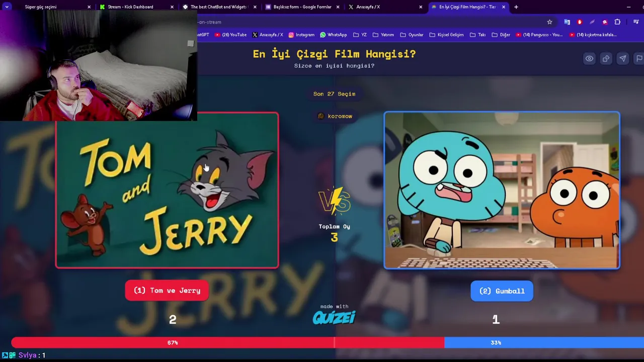644x362 pixels.
Task: Expand the Kişisel Gelişim bookmarks folder
Action: pos(446,35)
